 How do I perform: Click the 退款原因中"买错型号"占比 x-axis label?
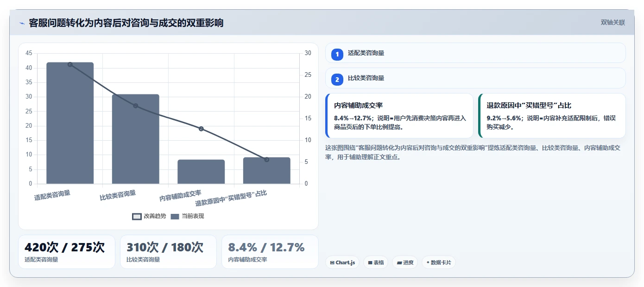(231, 198)
